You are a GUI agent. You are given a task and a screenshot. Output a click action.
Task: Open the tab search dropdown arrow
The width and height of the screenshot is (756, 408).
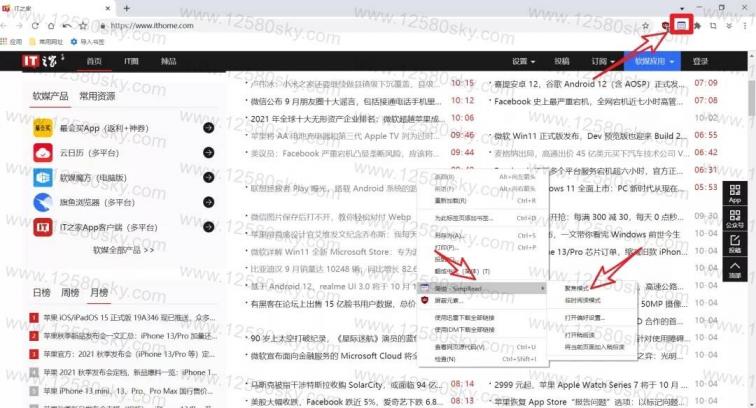tap(682, 8)
